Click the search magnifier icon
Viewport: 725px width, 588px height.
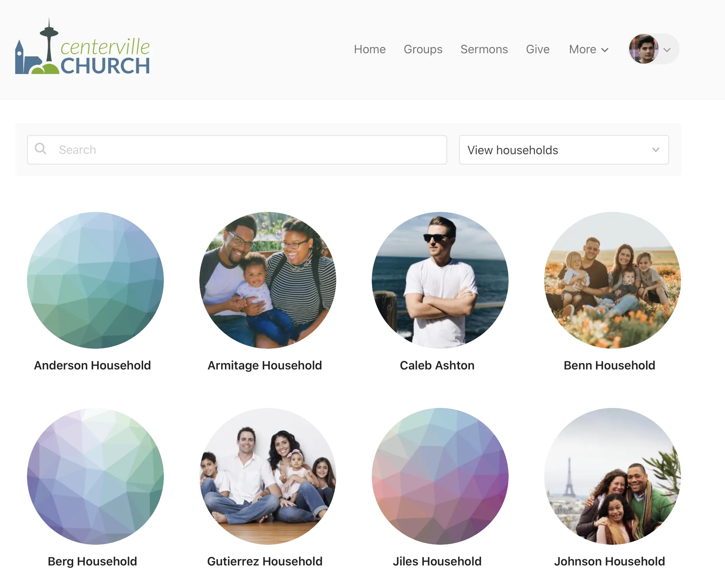coord(40,149)
